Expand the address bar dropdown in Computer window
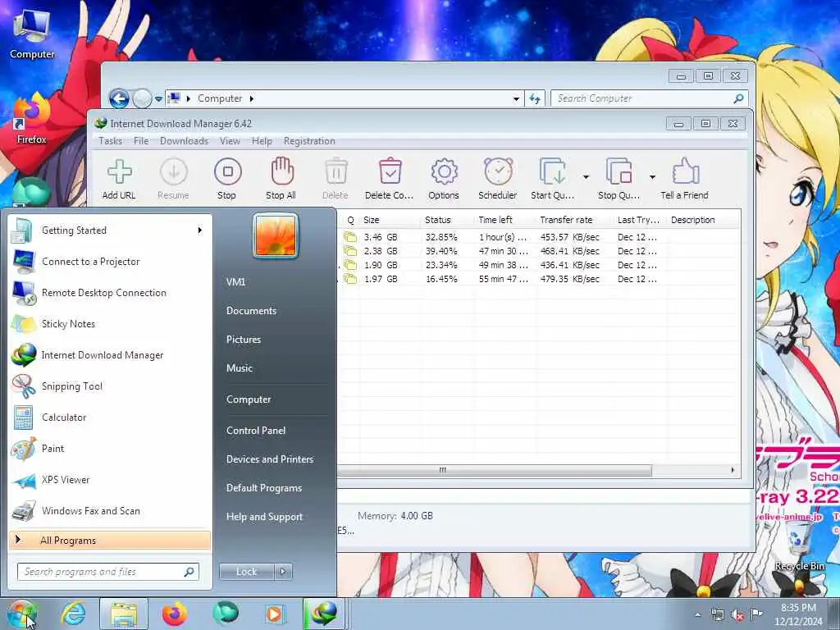Screen dimensions: 840x630 516,99
